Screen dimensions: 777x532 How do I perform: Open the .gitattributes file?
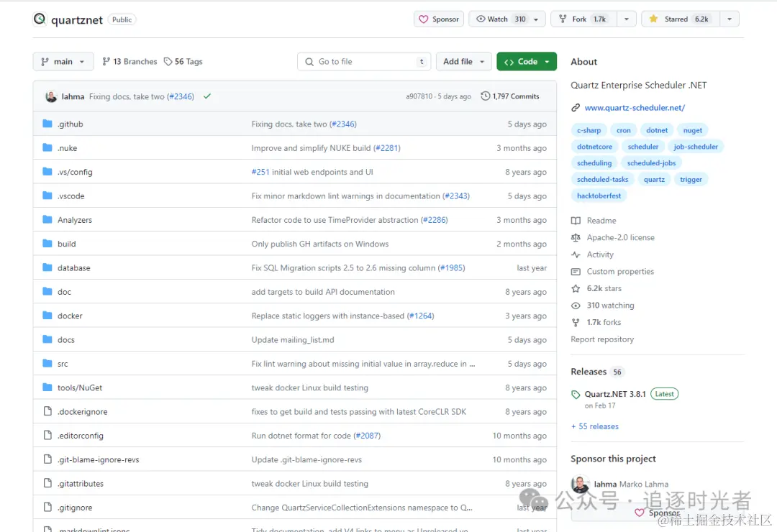click(81, 483)
